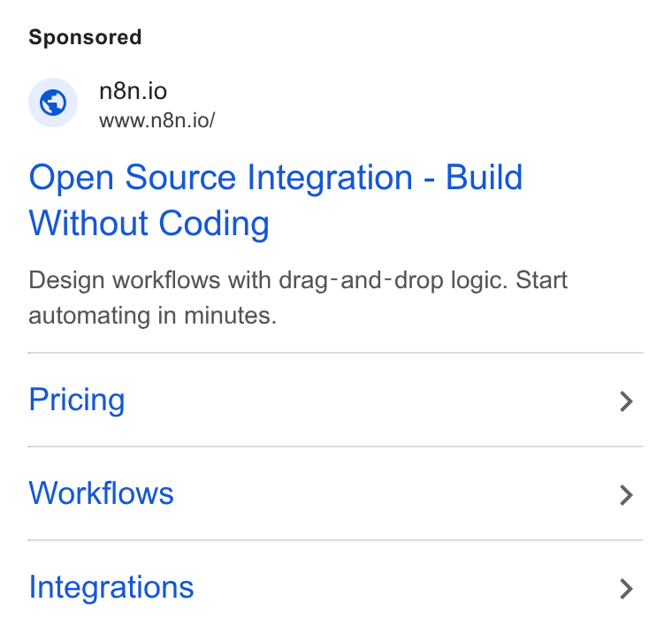Image resolution: width=672 pixels, height=633 pixels.
Task: Click the www.n8n.io/ display URL
Action: pos(157,120)
